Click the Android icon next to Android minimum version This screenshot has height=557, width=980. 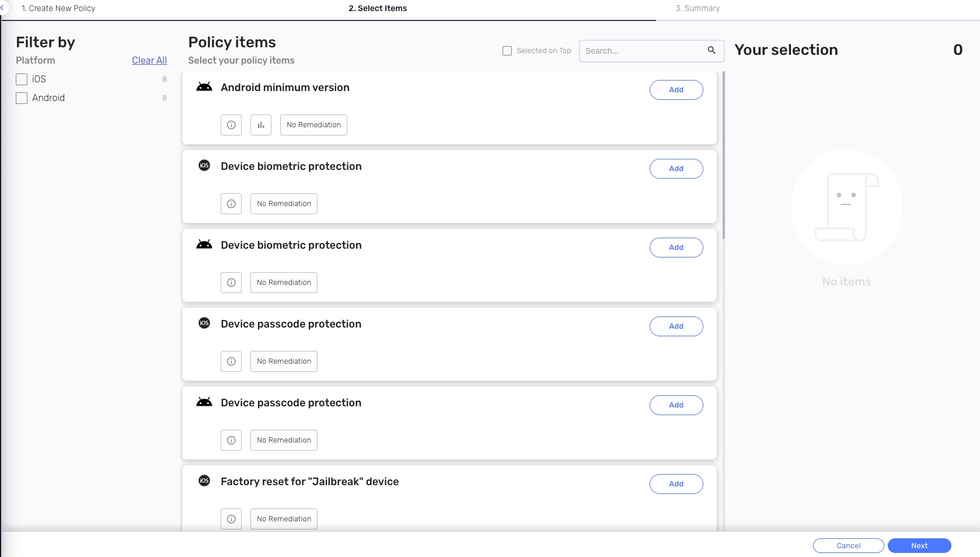[x=204, y=87]
